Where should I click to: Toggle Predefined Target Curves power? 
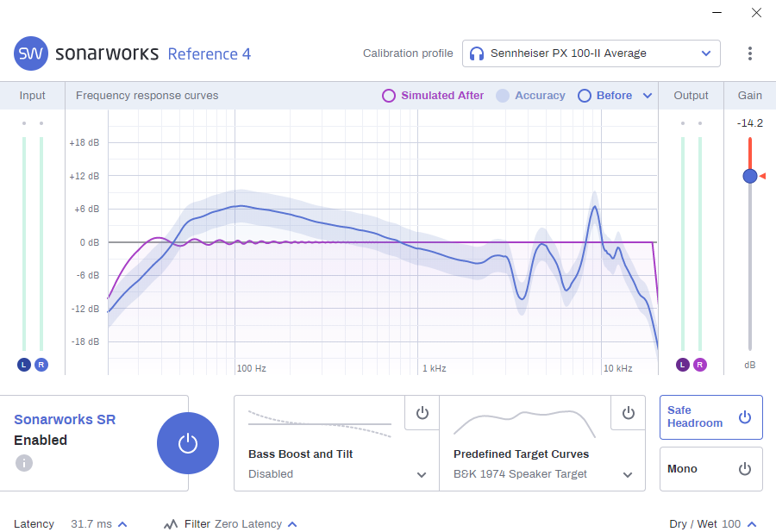(628, 413)
